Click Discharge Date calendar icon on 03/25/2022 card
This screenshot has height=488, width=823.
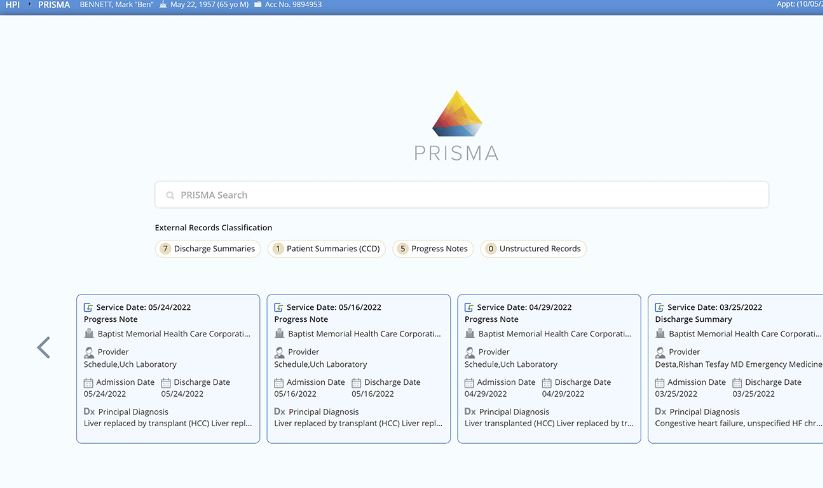click(737, 383)
